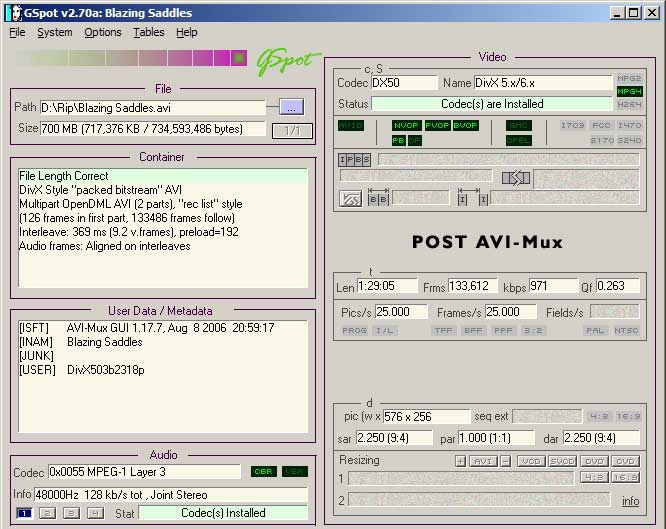This screenshot has height=529, width=666.
Task: Click the PB packed bitstream indicator
Action: coord(398,140)
